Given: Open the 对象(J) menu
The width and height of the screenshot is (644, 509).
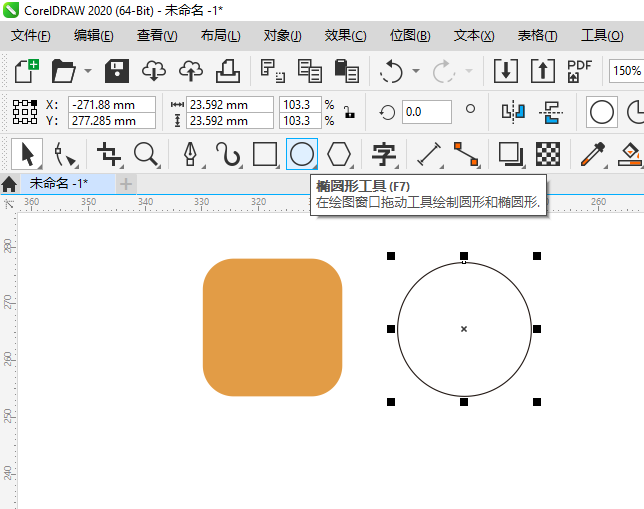Looking at the screenshot, I should coord(283,36).
